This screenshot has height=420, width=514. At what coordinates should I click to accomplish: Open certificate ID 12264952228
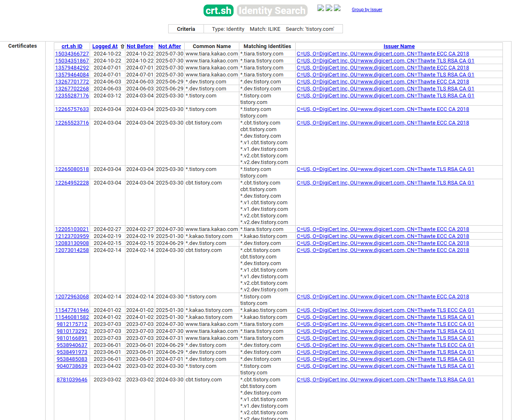coord(72,183)
